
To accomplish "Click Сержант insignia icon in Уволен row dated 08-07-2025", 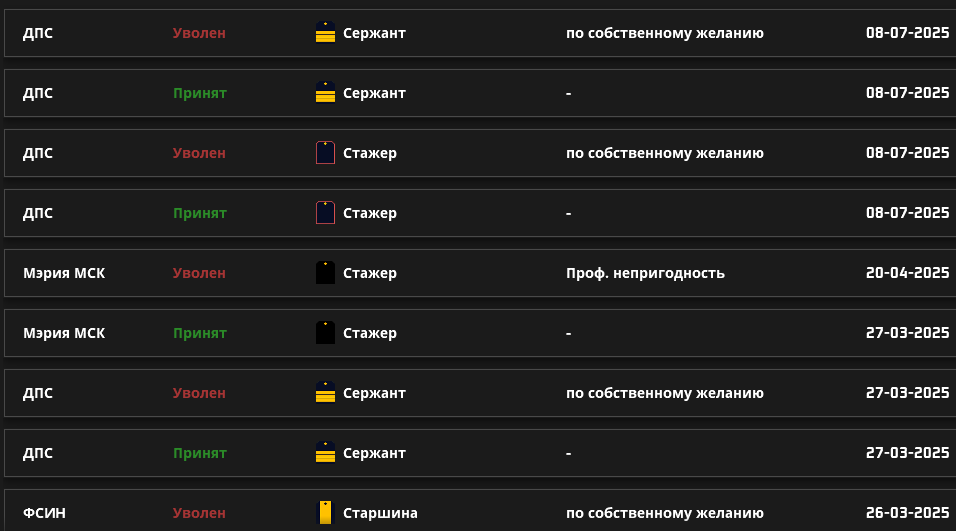I will (x=326, y=32).
